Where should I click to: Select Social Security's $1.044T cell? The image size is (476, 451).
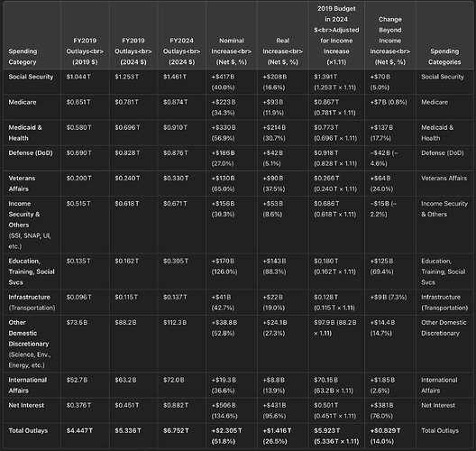78,77
